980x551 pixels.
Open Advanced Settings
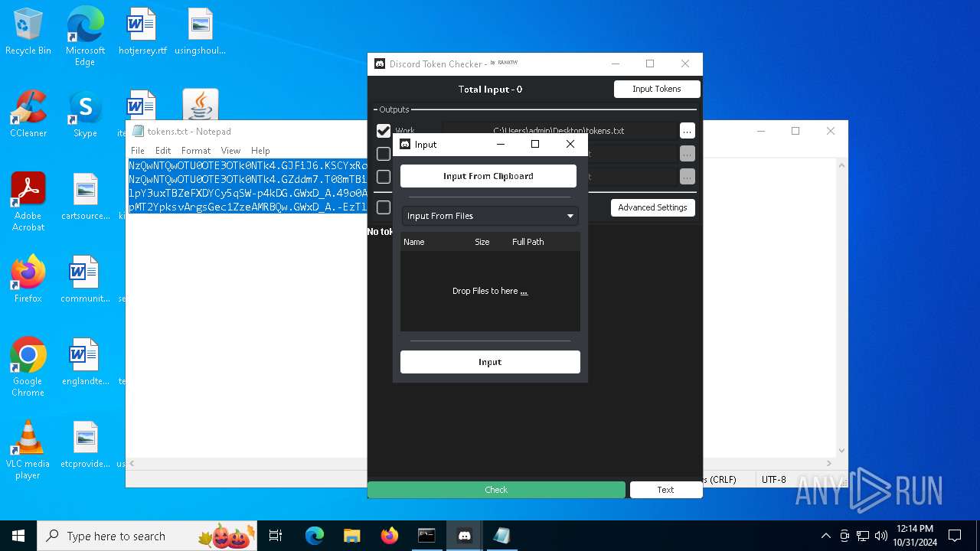tap(652, 207)
